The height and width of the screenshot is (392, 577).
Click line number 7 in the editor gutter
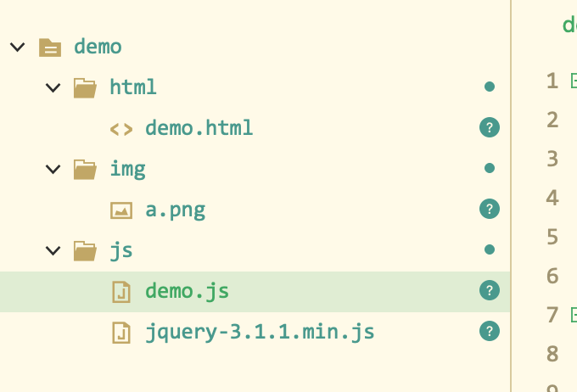click(552, 315)
